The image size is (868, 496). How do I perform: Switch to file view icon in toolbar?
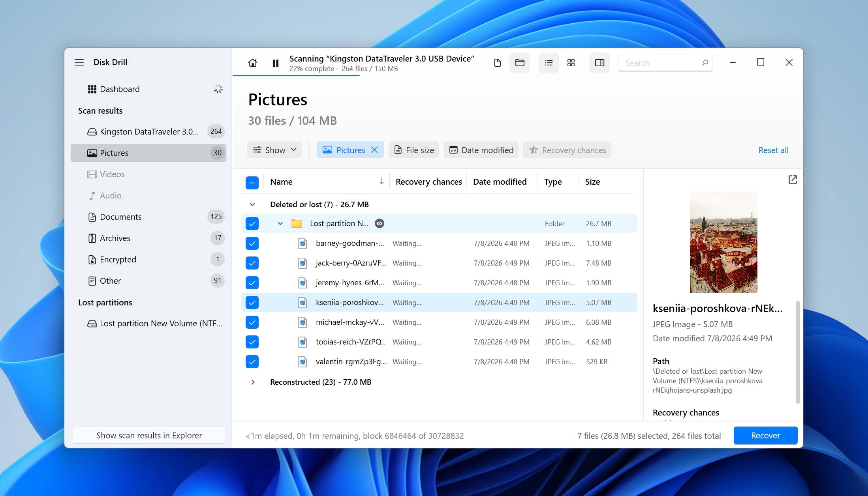pyautogui.click(x=498, y=63)
